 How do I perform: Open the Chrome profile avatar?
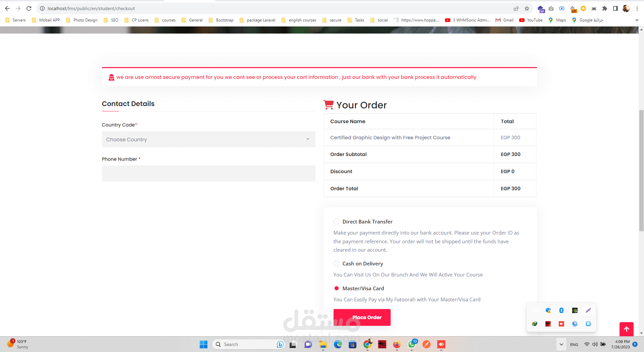tap(626, 8)
